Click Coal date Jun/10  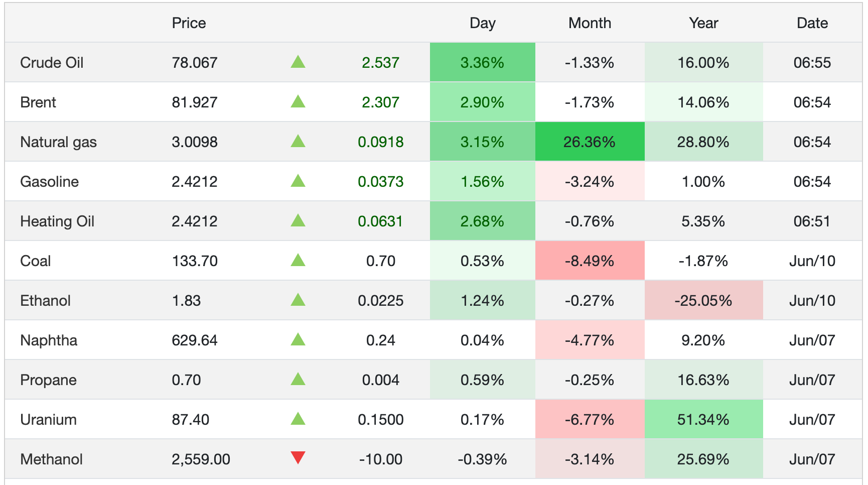pyautogui.click(x=812, y=261)
